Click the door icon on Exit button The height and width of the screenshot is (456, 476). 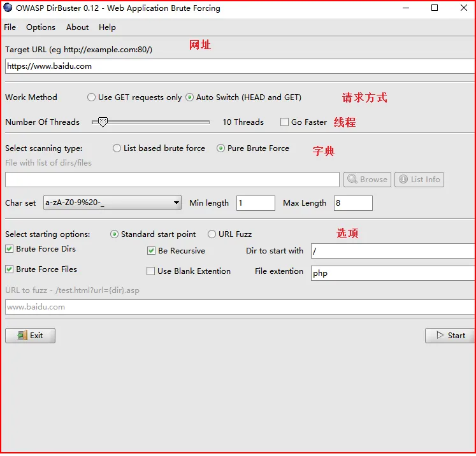point(22,336)
